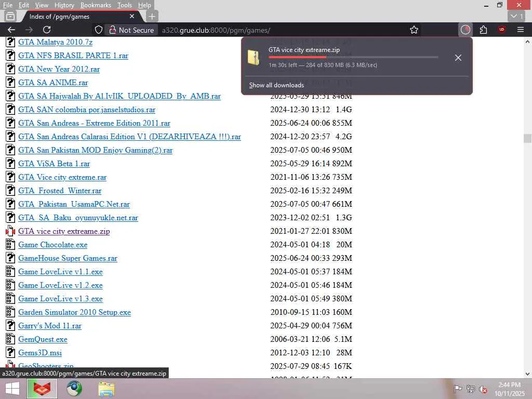Open the extensions puzzle-piece menu
Viewport: 532px width, 399px height.
click(x=484, y=30)
